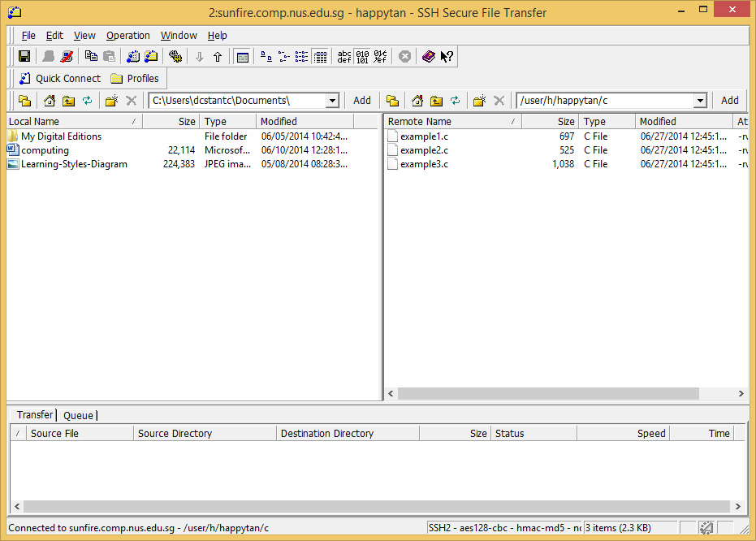Go to the remote Home directory

pos(417,101)
